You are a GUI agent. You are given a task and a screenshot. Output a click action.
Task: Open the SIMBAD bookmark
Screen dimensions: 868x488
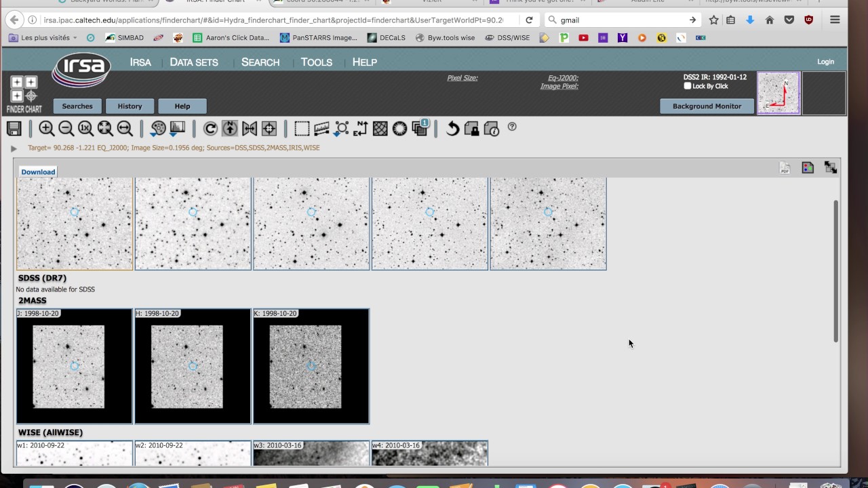click(125, 38)
